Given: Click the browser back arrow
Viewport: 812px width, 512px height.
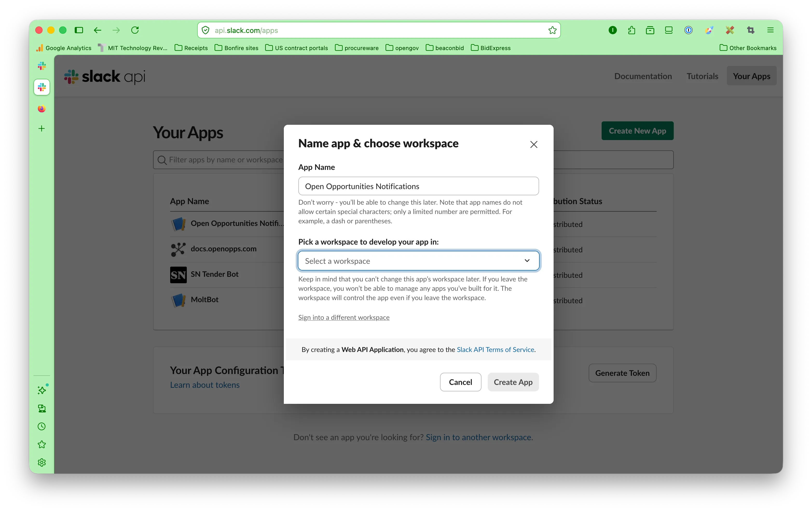Looking at the screenshot, I should coord(98,30).
